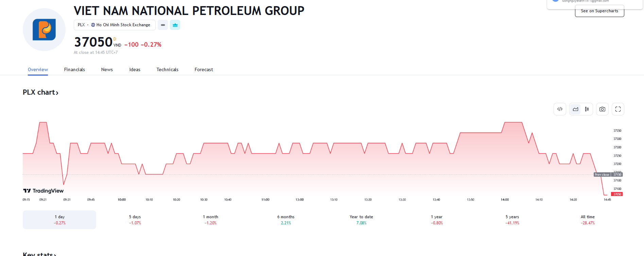This screenshot has width=644, height=256.
Task: Choose the 6 months range
Action: 286,220
